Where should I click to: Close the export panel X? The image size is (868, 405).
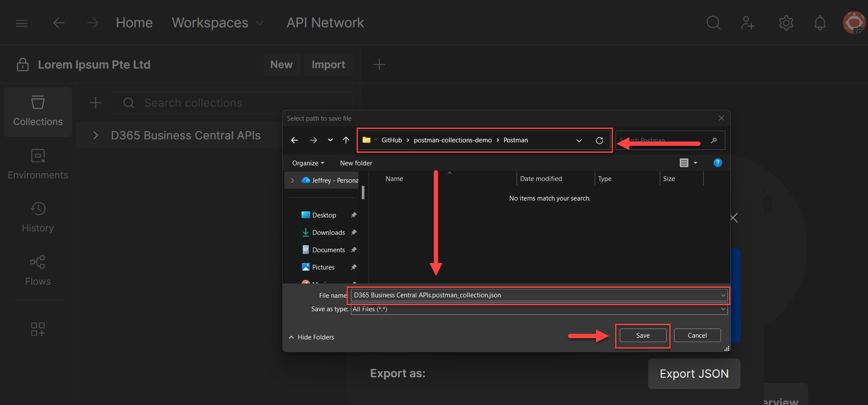[x=734, y=218]
